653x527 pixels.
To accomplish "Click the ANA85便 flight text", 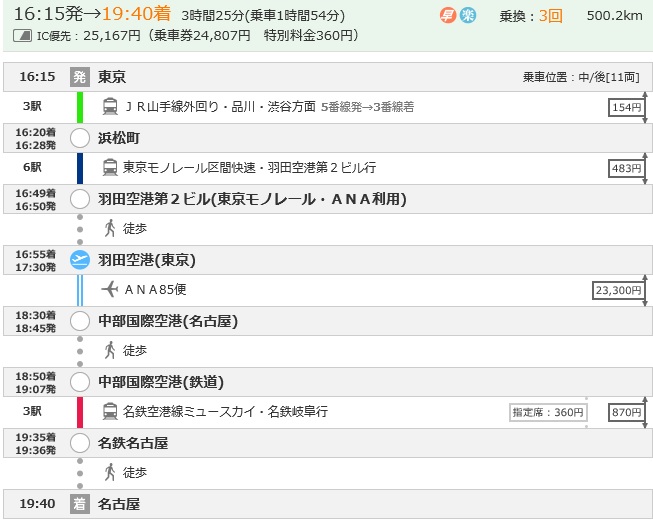I will [155, 289].
